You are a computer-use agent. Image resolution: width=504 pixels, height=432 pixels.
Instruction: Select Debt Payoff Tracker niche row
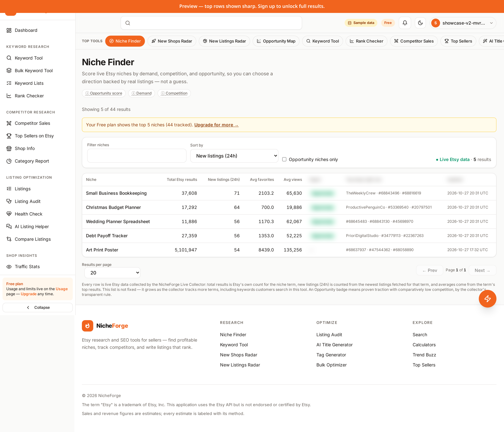[x=289, y=236]
